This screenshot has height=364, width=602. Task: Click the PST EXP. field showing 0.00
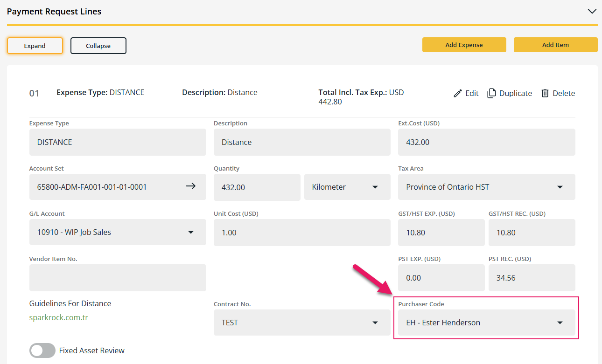pos(441,278)
